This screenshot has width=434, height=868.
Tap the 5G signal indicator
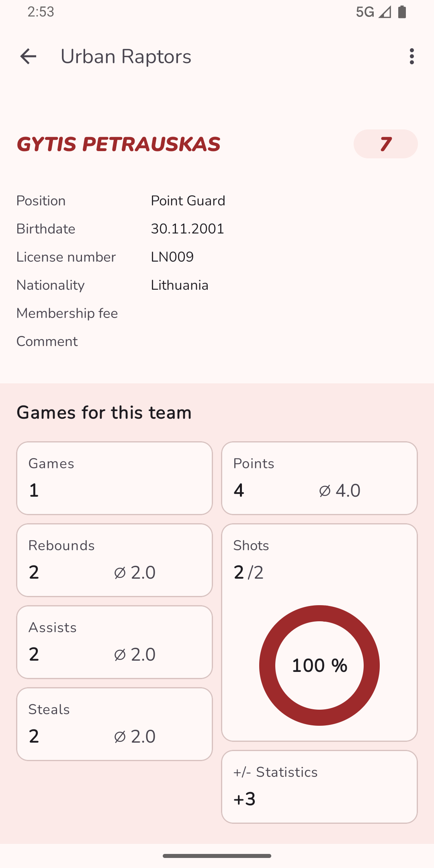(365, 12)
